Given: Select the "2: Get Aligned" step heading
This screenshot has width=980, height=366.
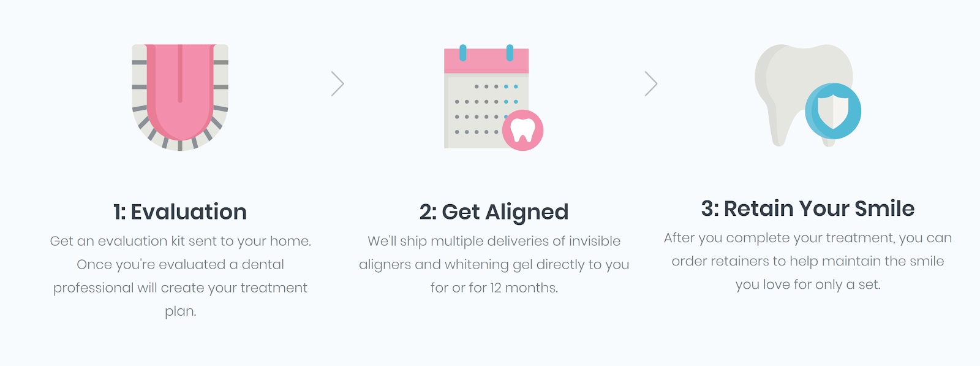Looking at the screenshot, I should [x=494, y=212].
